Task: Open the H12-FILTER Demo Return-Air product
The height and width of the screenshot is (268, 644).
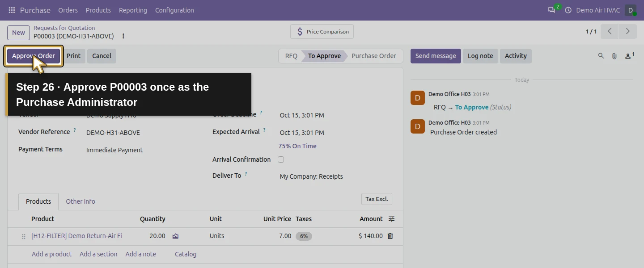Action: 76,236
